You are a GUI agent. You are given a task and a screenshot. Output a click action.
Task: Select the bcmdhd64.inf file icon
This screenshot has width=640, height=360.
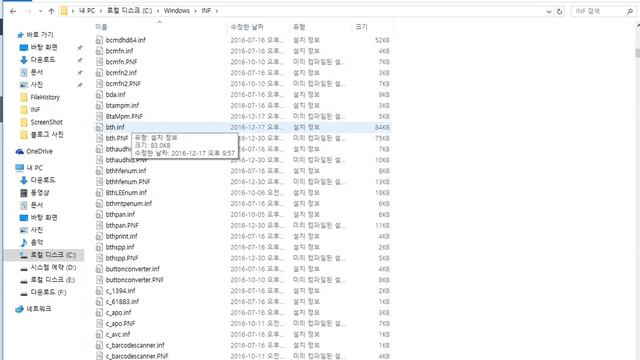[x=99, y=40]
